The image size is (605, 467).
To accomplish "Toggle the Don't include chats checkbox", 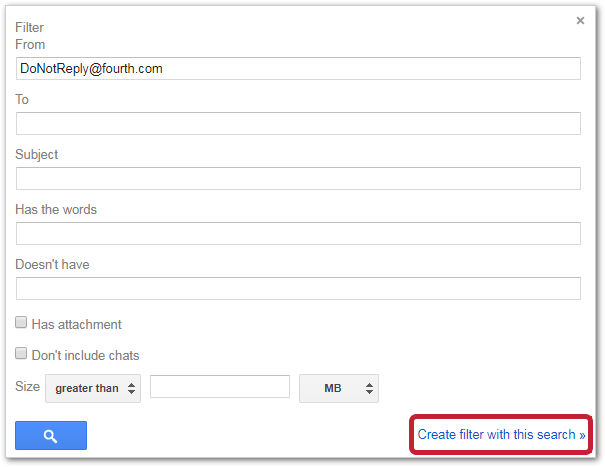I will 21,354.
